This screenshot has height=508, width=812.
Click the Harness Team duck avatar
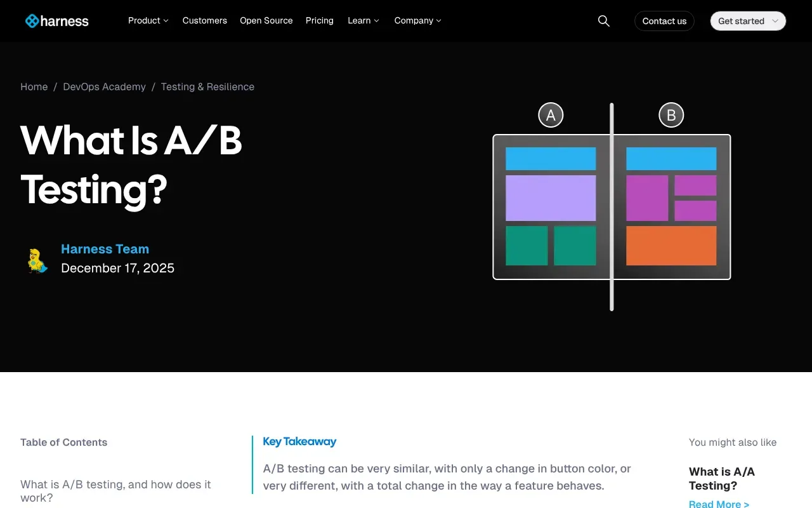click(37, 260)
